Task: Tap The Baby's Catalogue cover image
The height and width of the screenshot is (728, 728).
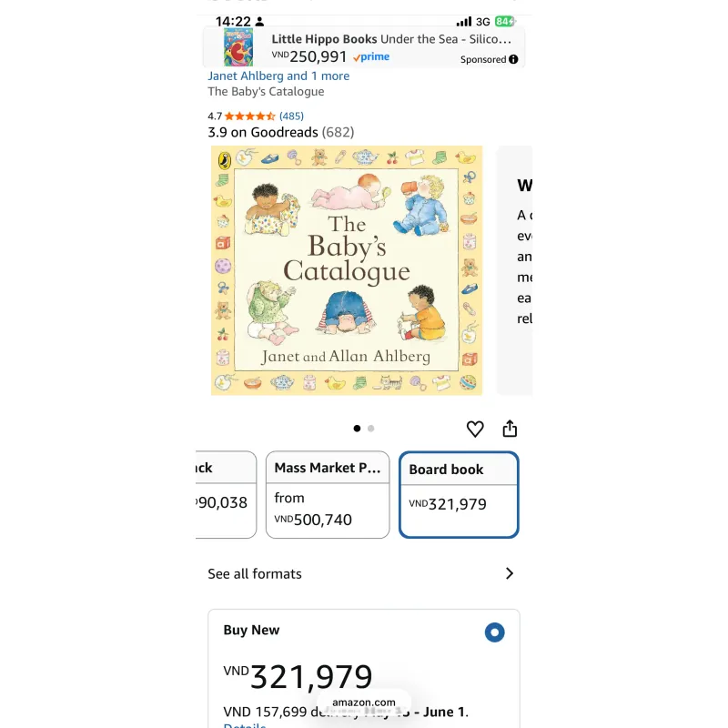Action: click(x=347, y=270)
